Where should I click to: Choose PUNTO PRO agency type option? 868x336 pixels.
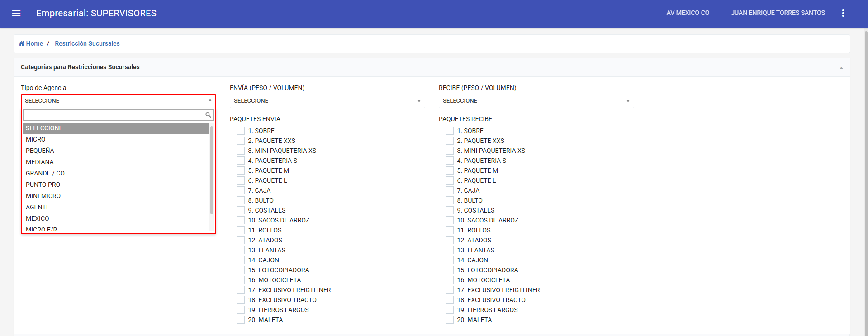click(43, 185)
